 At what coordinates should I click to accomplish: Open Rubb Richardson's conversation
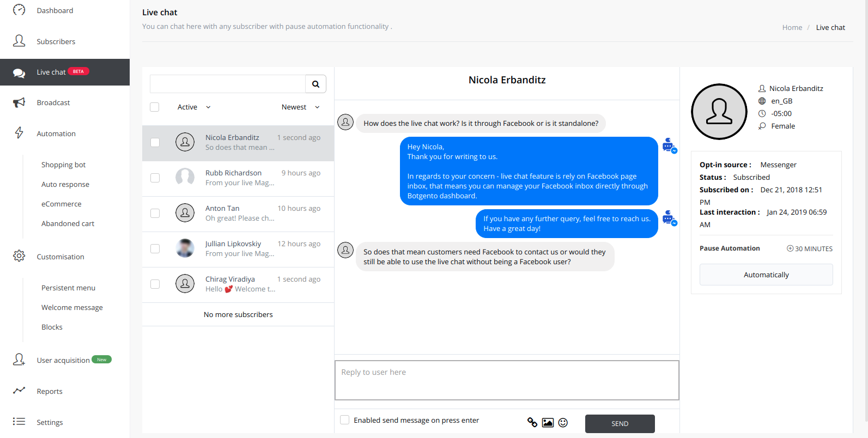point(238,179)
